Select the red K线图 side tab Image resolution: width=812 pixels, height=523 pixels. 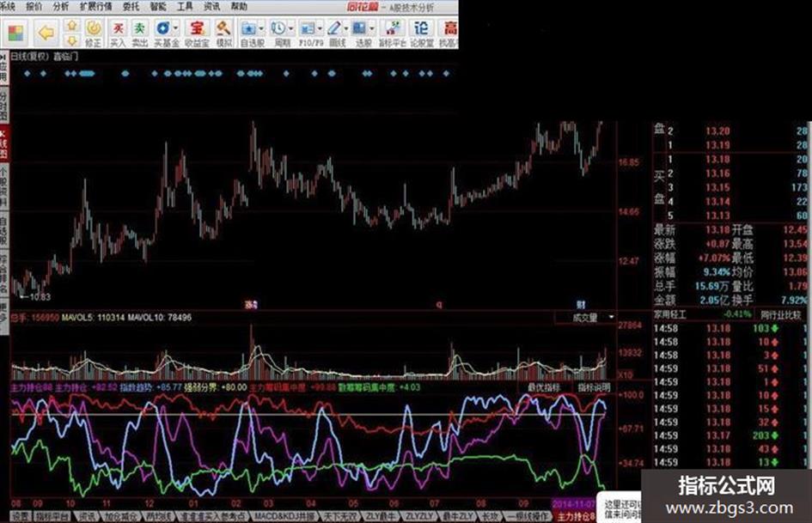[x=4, y=143]
